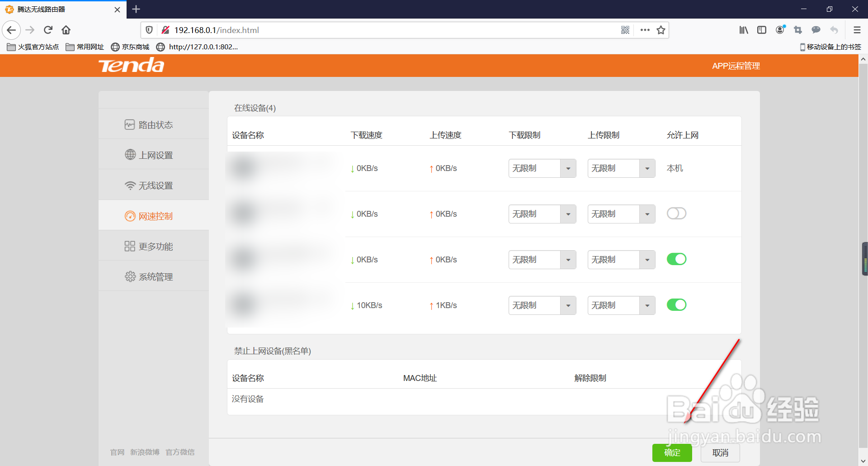Open a new browser tab
This screenshot has height=466, width=868.
point(136,9)
